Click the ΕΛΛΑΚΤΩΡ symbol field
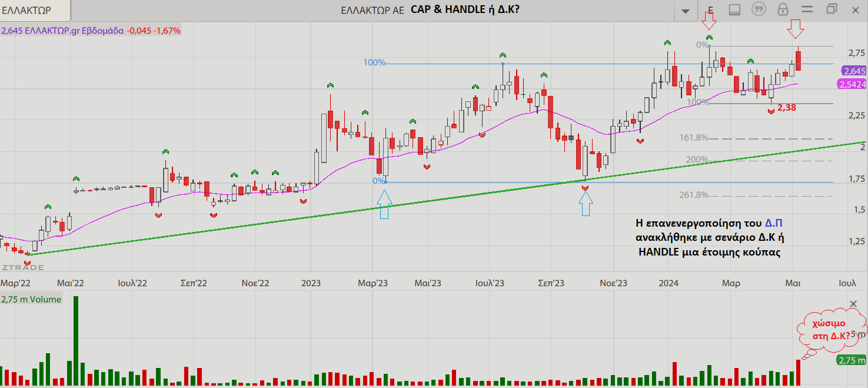This screenshot has height=388, width=868. pyautogui.click(x=35, y=11)
